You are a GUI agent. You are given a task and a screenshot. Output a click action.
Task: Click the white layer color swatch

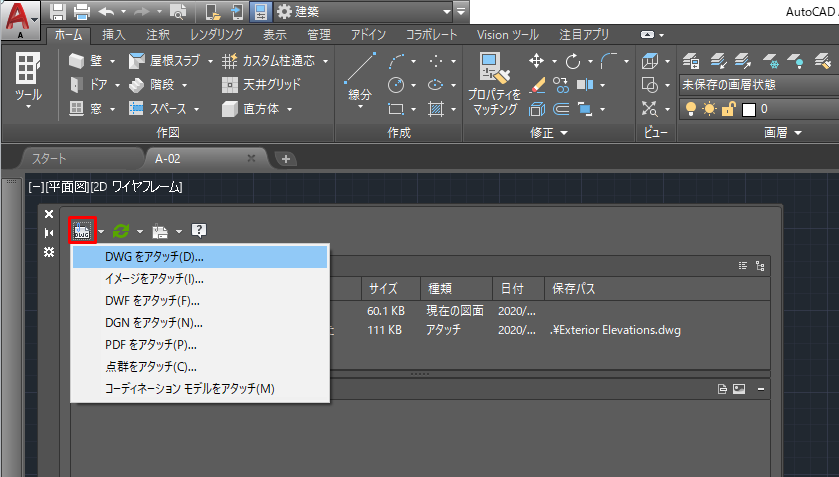click(x=749, y=109)
